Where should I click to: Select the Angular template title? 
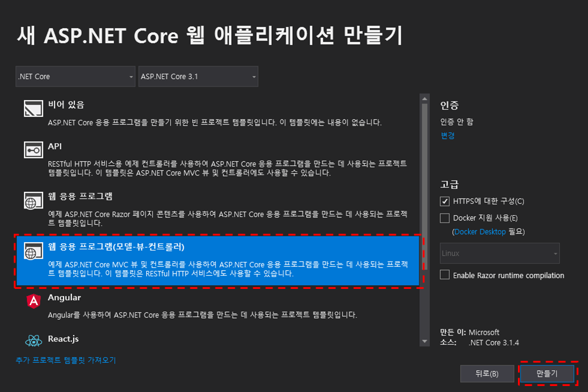64,297
